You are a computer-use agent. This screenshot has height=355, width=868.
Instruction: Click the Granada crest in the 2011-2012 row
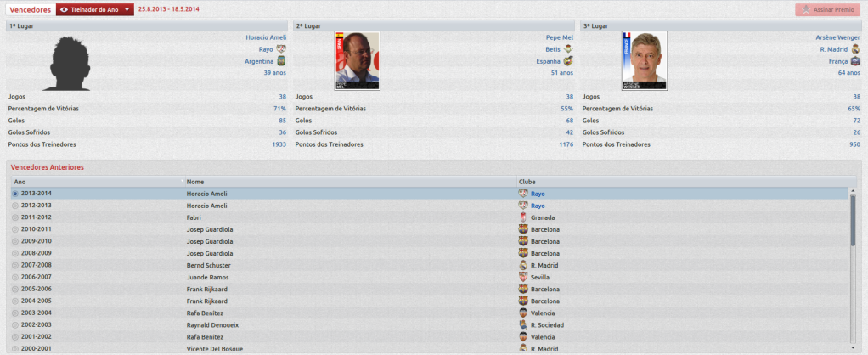pyautogui.click(x=522, y=217)
